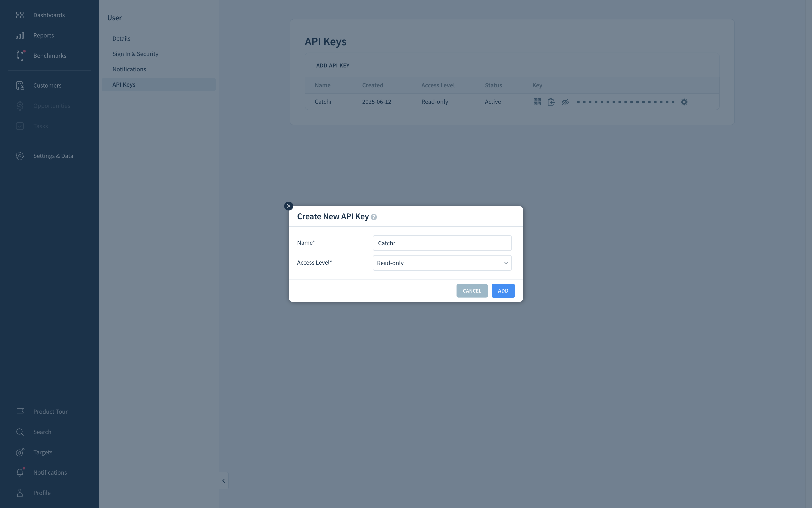Click the Dashboards label in the sidebar
812x508 pixels.
click(x=49, y=15)
